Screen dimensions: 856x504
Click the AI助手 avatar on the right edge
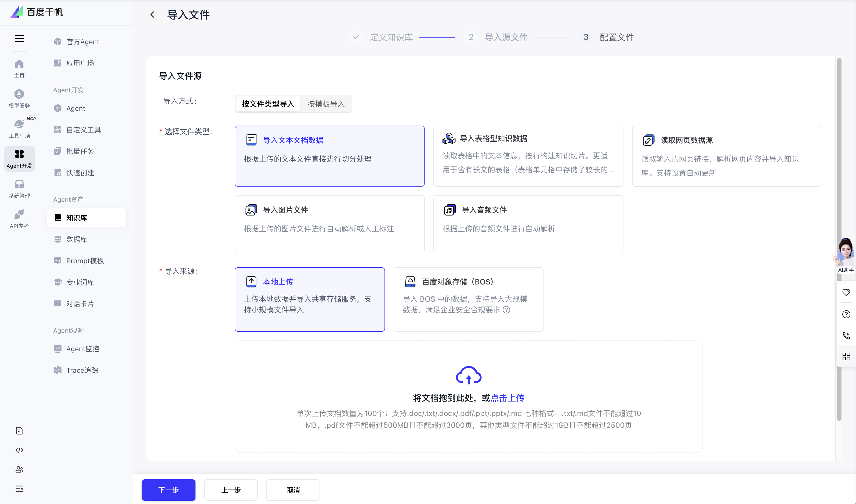coord(846,255)
